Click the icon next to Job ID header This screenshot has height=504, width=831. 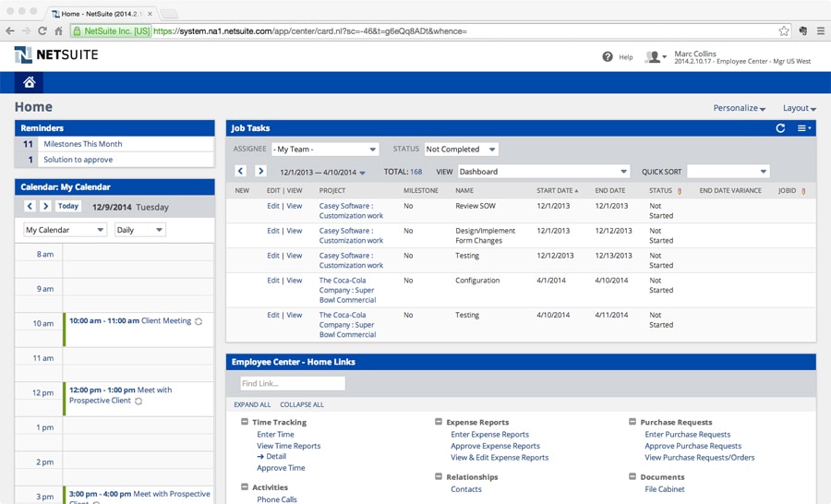[803, 191]
